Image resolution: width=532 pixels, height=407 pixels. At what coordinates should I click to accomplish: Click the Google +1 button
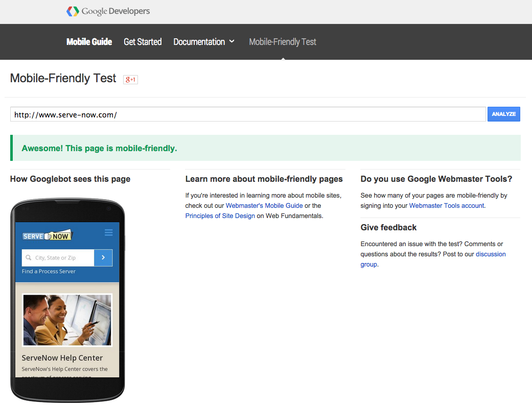pyautogui.click(x=130, y=79)
